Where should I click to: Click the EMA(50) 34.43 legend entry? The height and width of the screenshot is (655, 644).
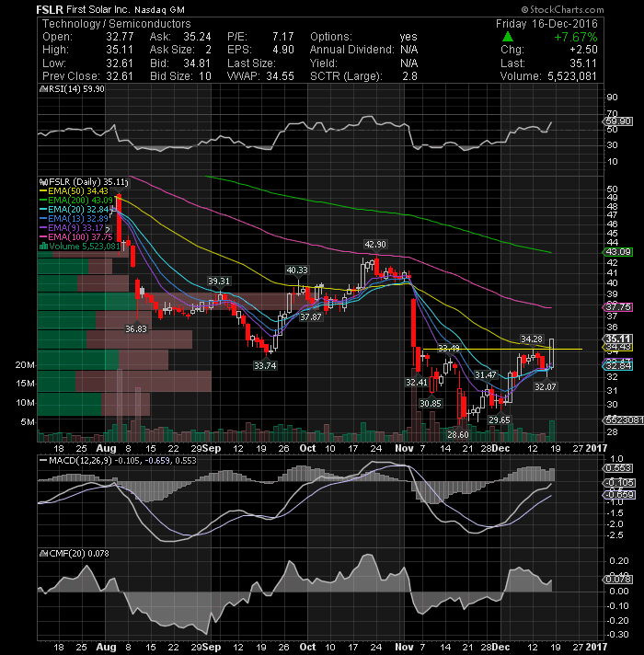[x=77, y=191]
